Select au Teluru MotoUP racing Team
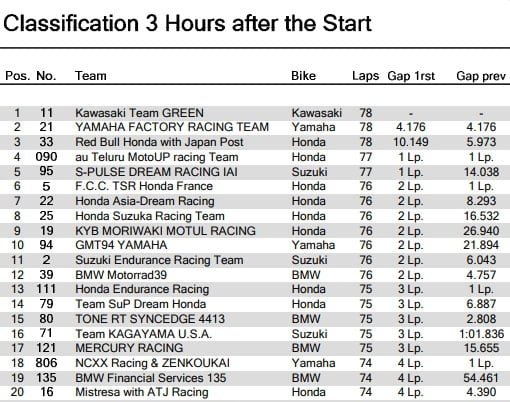 (157, 157)
